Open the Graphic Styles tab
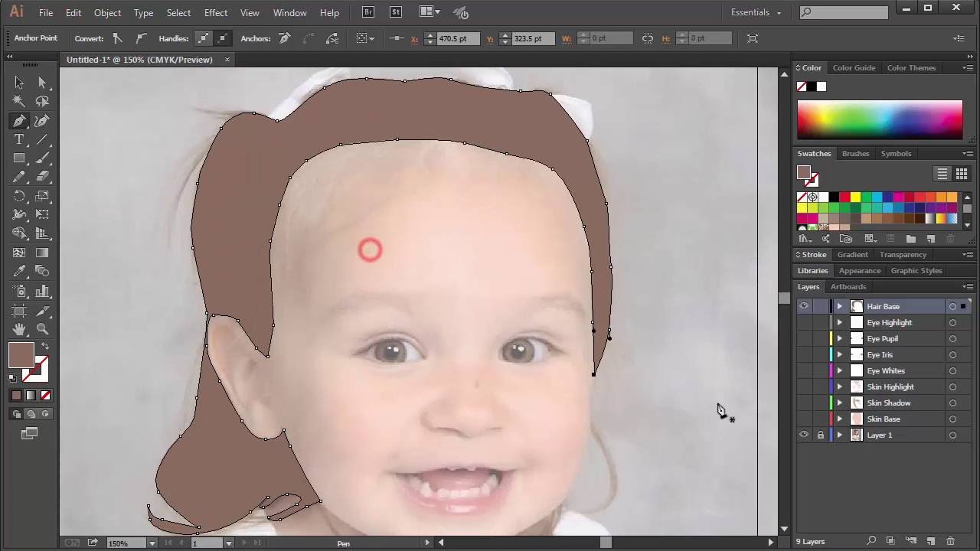Screen dimensions: 980x551 click(x=916, y=271)
